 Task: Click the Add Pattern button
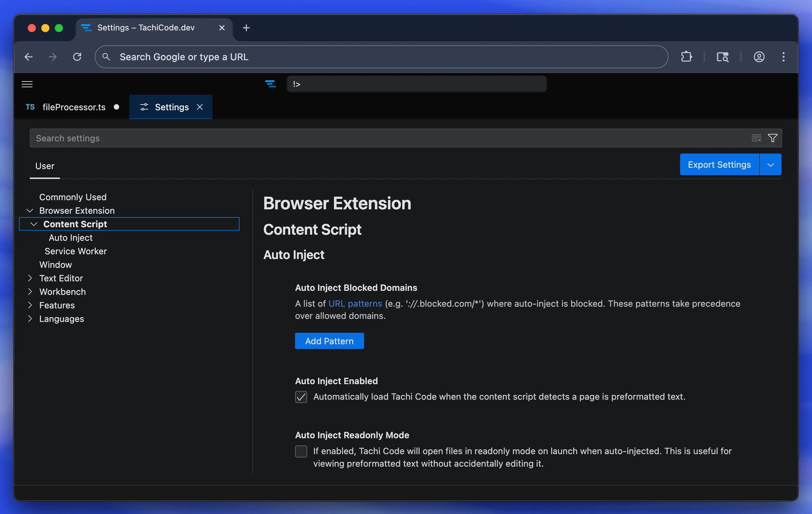pos(329,341)
